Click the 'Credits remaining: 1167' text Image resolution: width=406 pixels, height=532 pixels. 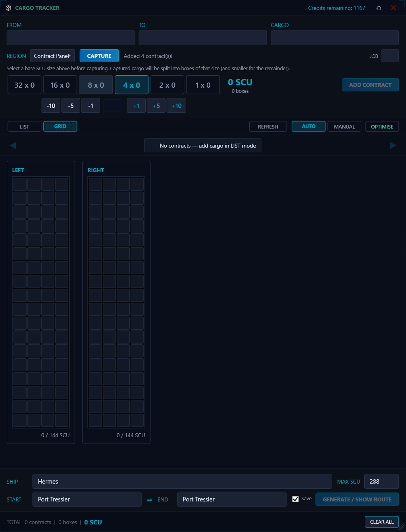pyautogui.click(x=337, y=8)
